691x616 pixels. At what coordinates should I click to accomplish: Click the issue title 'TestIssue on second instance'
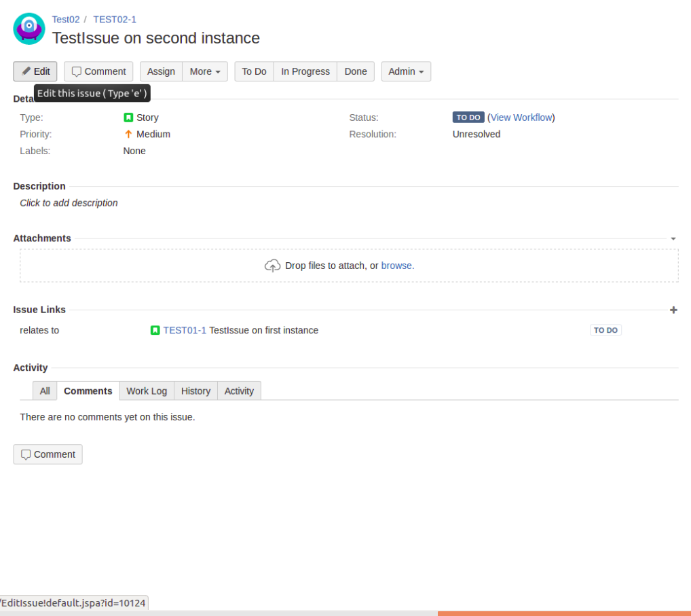coord(156,38)
